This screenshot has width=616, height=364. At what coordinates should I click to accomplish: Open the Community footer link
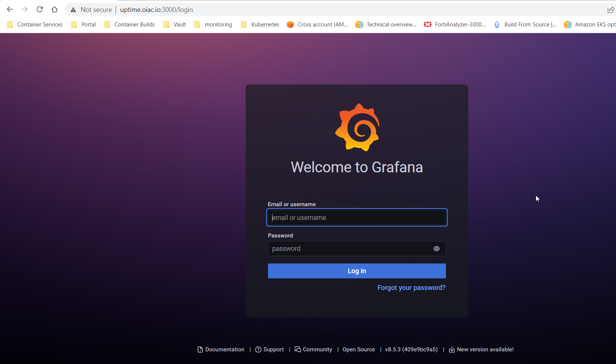pyautogui.click(x=313, y=349)
